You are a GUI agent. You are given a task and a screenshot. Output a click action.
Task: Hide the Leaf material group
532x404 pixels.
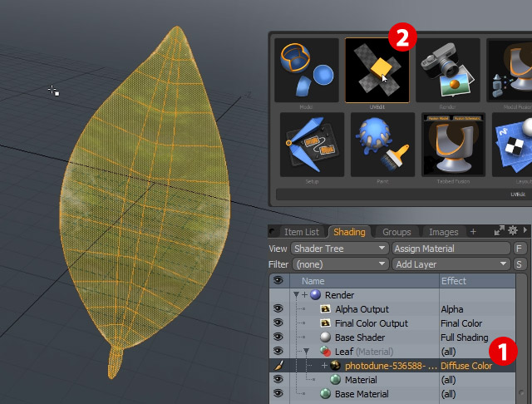(278, 351)
